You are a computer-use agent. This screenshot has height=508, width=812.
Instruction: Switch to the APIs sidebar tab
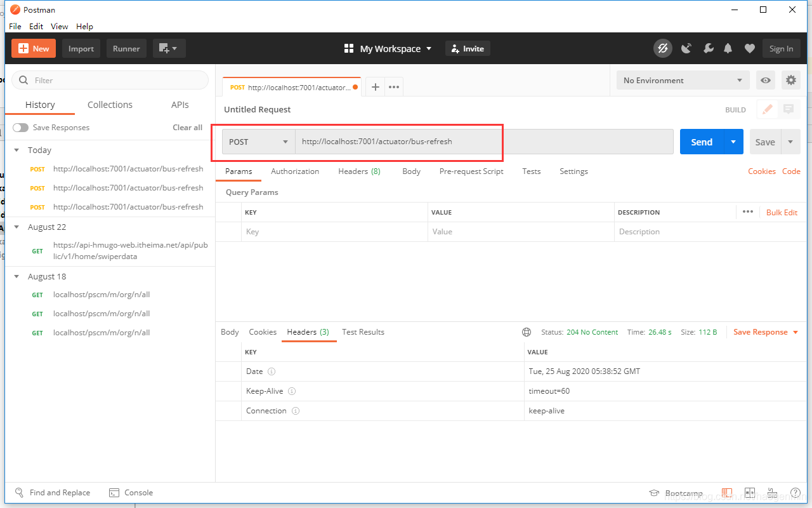(180, 105)
